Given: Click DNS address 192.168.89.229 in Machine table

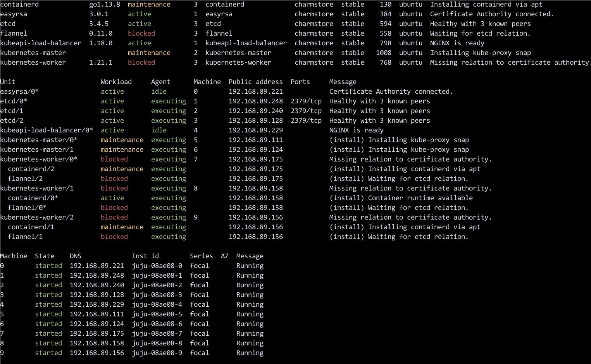Looking at the screenshot, I should point(97,304).
